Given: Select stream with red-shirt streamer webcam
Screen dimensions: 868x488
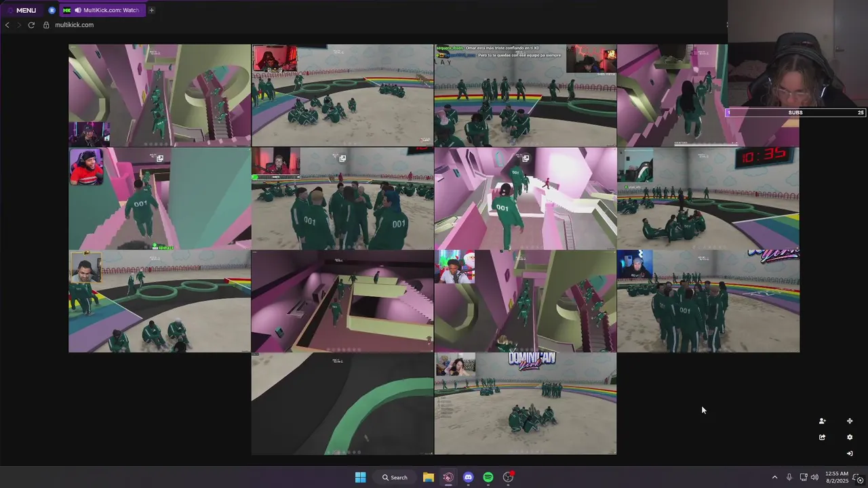Looking at the screenshot, I should [x=159, y=199].
